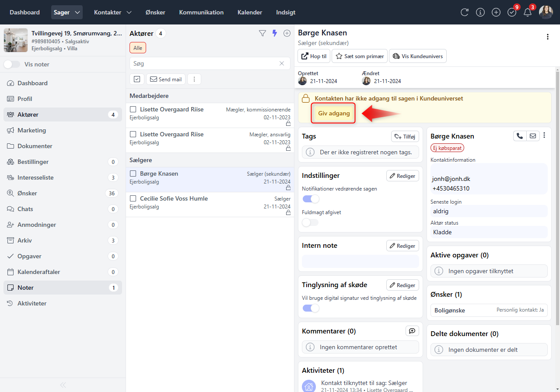
Task: Go to Dokumenter in the sidebar
Action: click(35, 146)
